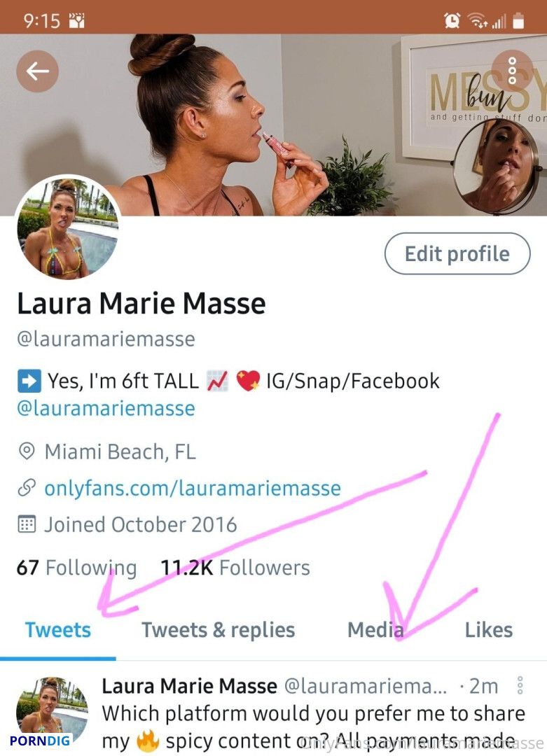View the 67 Following list
This screenshot has width=547, height=756.
77,568
